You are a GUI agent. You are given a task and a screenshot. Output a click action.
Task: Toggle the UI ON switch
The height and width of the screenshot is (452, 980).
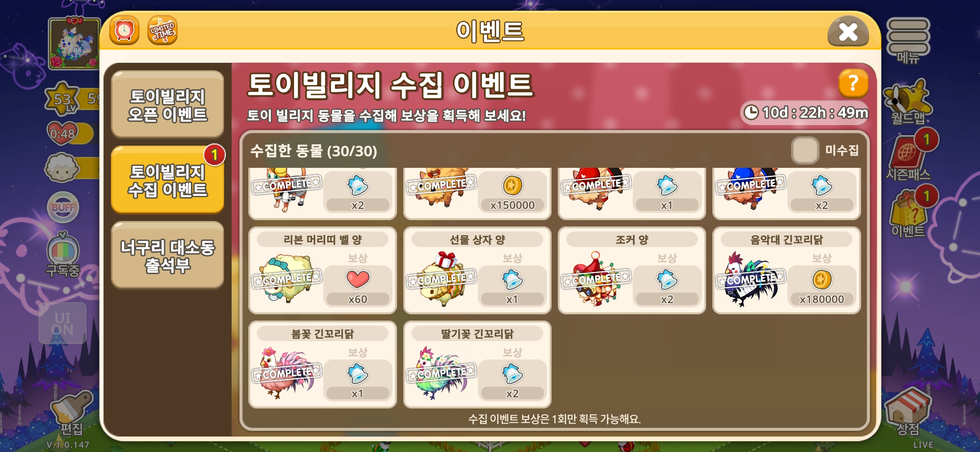(x=62, y=324)
